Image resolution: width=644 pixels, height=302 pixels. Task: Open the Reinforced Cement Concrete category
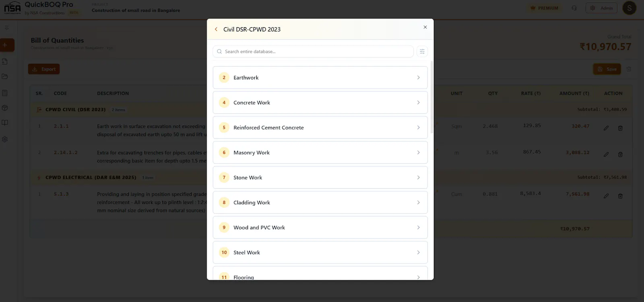[x=320, y=127]
